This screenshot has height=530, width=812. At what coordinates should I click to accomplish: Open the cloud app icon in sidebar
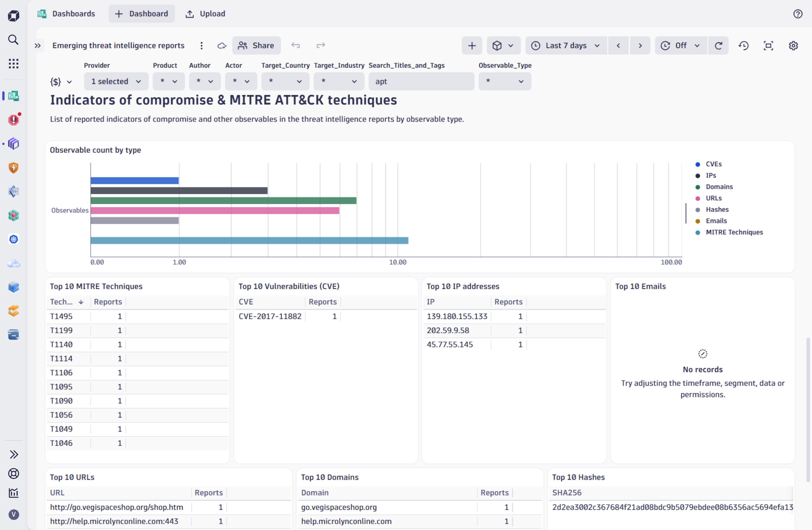14,263
